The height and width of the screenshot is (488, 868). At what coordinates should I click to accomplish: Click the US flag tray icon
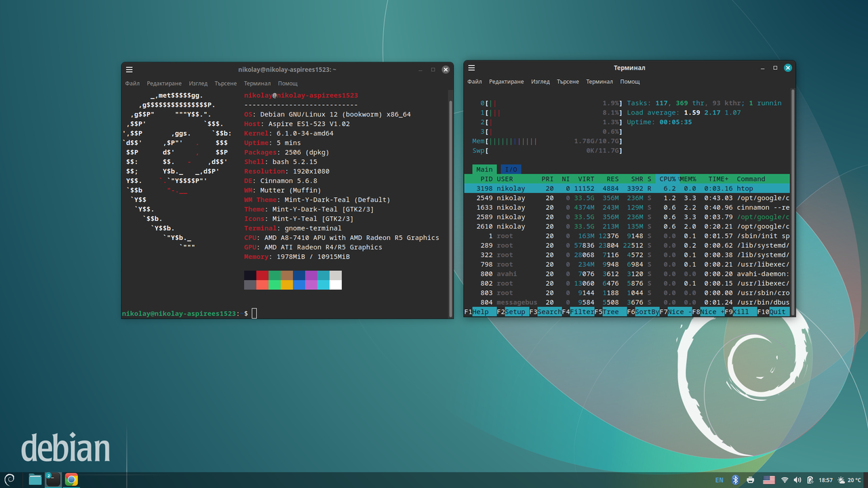click(x=769, y=480)
